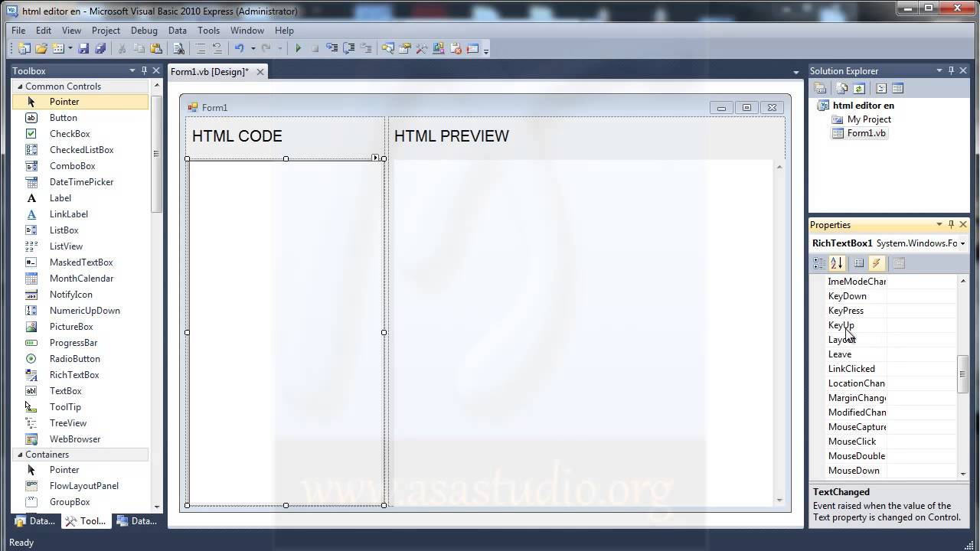The height and width of the screenshot is (551, 980).
Task: Click the New Project toolbar icon
Action: 24,48
